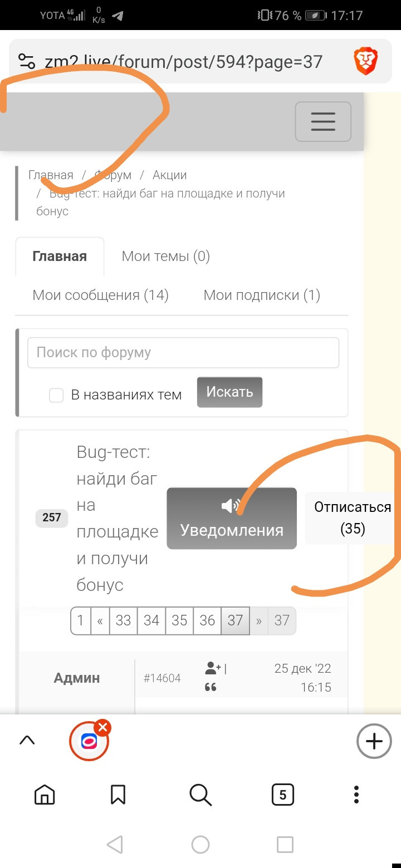The height and width of the screenshot is (868, 401).
Task: Open the "Мои сообщения (14)" tab
Action: coord(100,295)
